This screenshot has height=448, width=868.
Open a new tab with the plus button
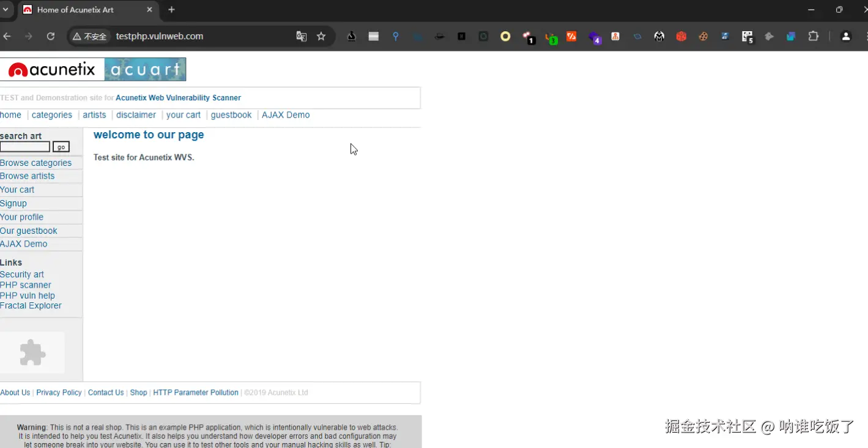(x=171, y=10)
